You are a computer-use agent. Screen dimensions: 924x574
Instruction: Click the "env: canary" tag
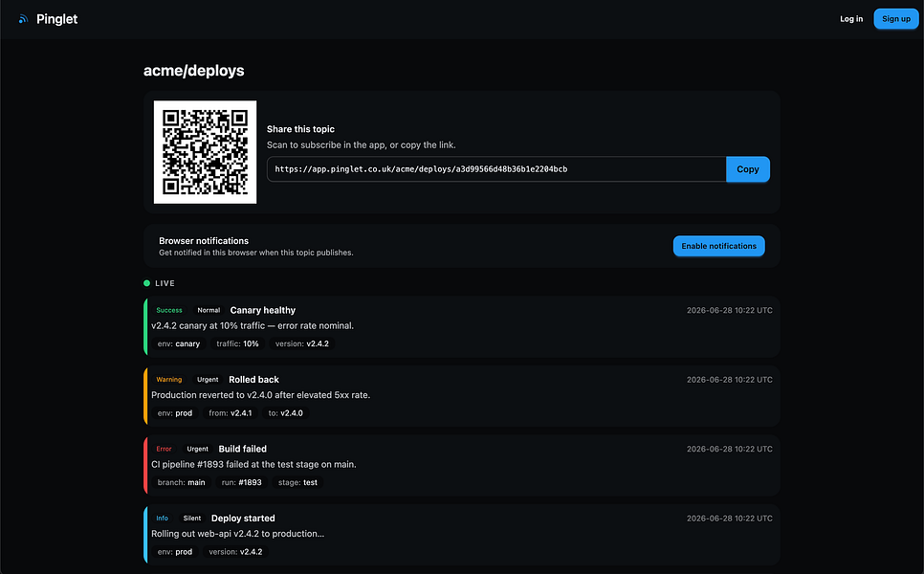[x=179, y=343]
